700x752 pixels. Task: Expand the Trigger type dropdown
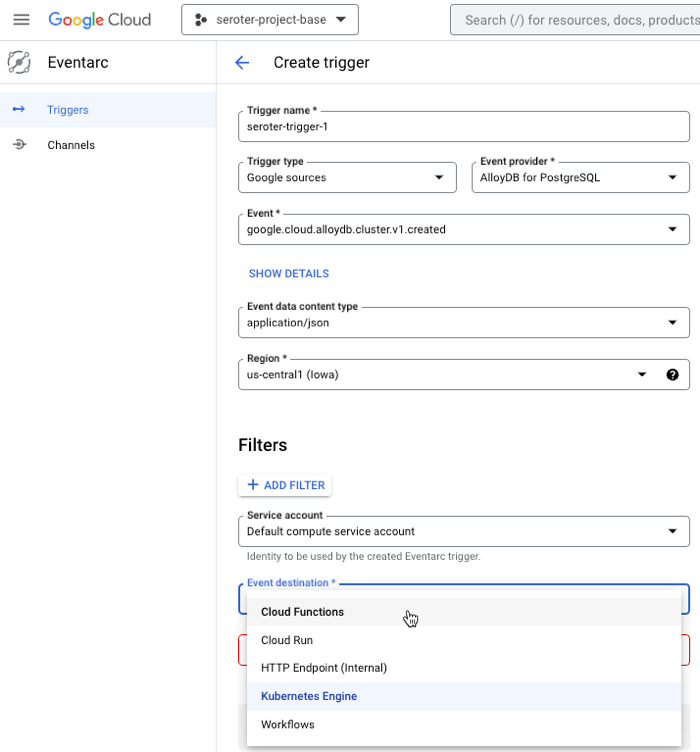(347, 177)
